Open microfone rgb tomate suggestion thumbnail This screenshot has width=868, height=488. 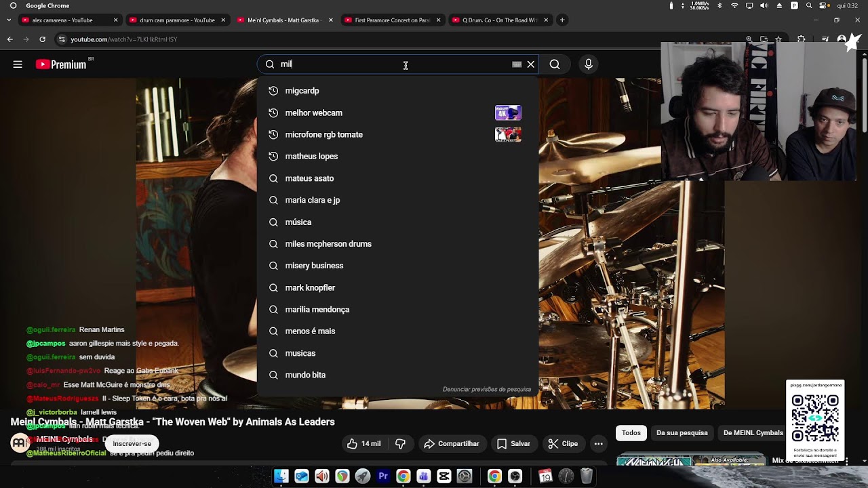pos(508,134)
